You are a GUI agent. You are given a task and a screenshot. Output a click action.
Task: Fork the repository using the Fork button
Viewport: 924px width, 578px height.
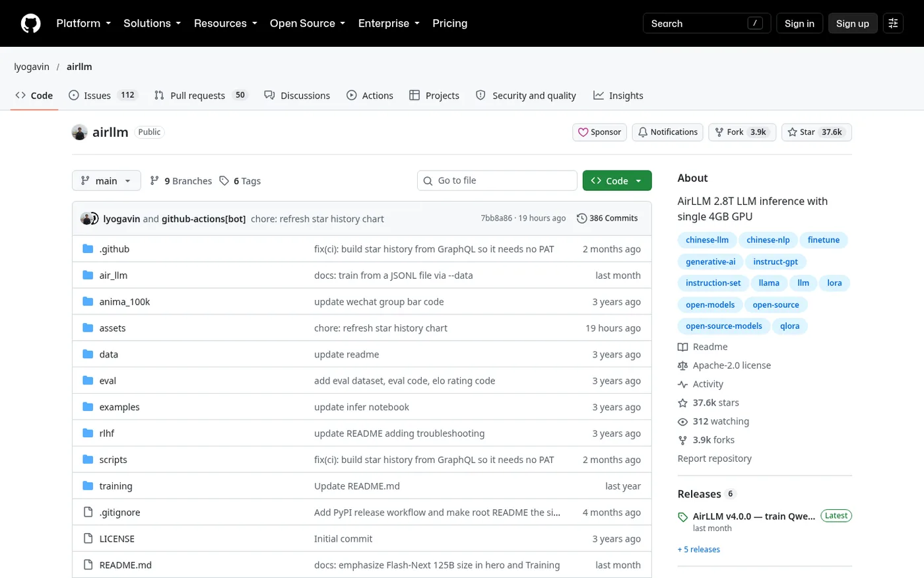point(742,132)
